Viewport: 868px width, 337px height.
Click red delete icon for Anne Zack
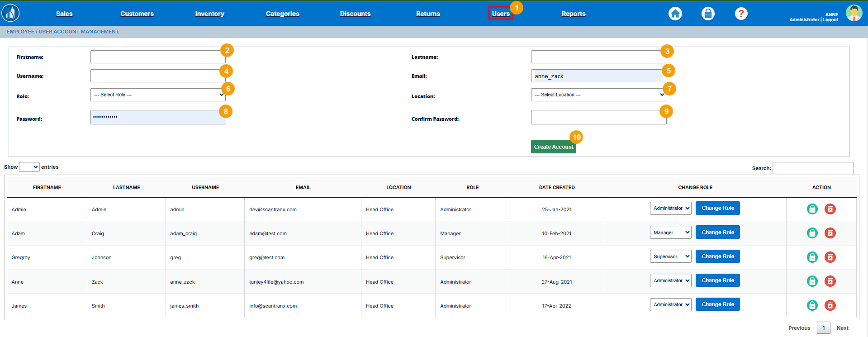coord(830,281)
